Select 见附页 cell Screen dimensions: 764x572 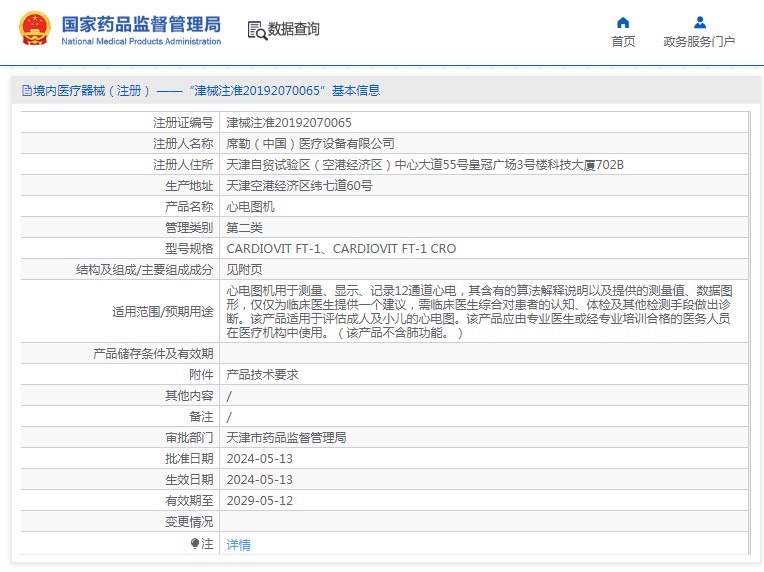245,269
